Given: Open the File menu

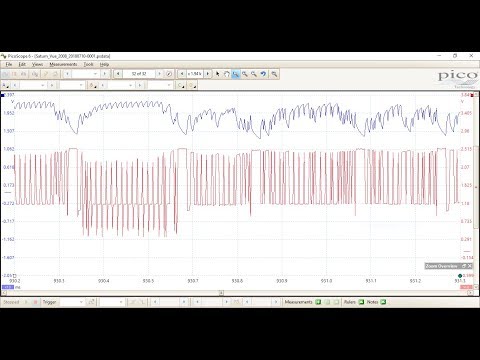Looking at the screenshot, I should point(9,64).
